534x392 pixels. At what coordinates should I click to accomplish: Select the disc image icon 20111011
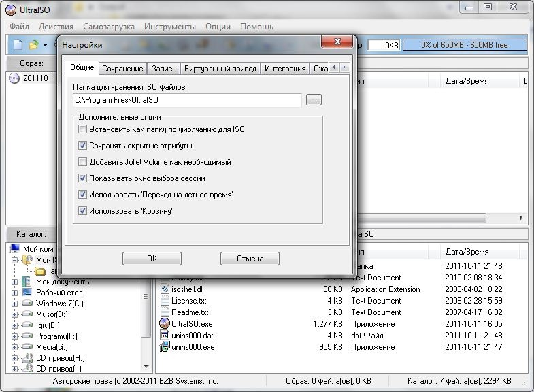pos(14,78)
